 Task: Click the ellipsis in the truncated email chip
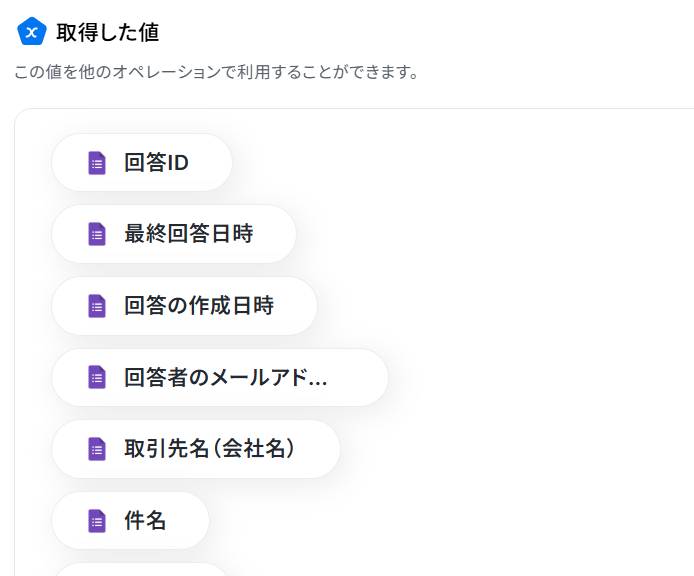pyautogui.click(x=317, y=383)
